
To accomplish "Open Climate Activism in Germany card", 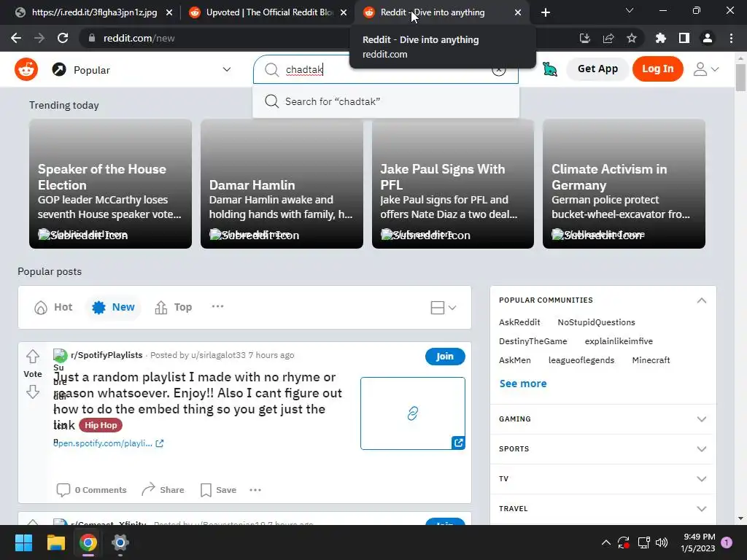I will coord(624,184).
